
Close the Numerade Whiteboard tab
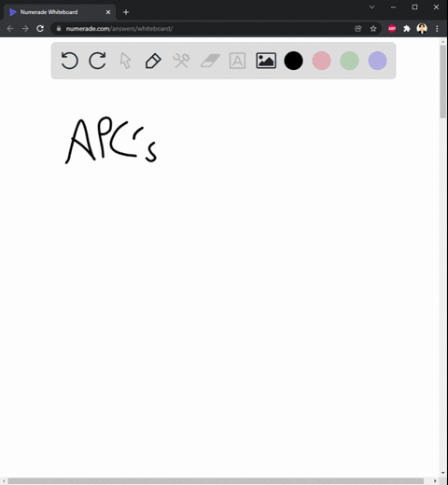(108, 12)
